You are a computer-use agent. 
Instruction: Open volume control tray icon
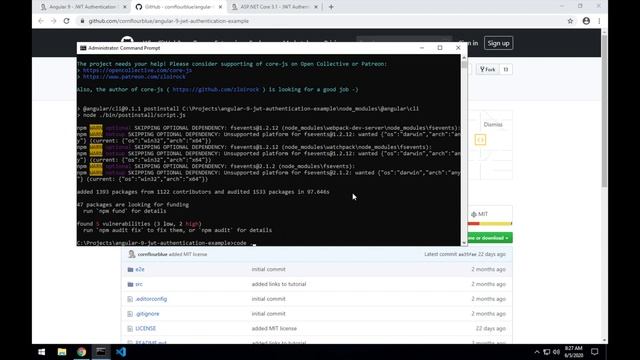(x=556, y=352)
